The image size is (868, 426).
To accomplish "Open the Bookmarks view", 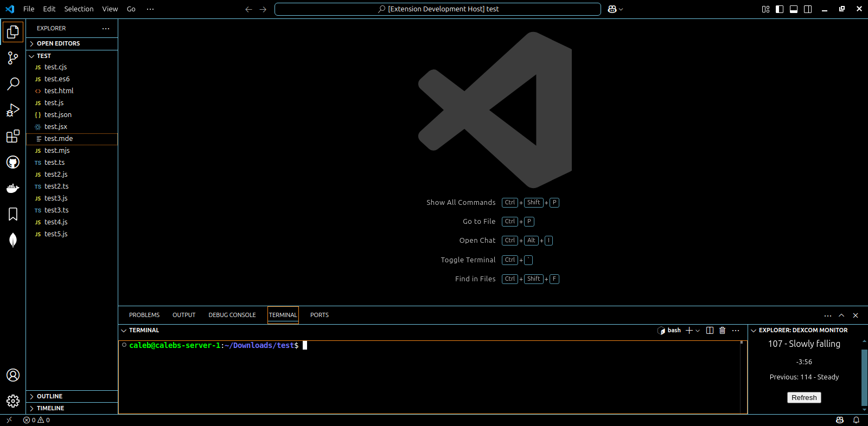I will coord(13,214).
